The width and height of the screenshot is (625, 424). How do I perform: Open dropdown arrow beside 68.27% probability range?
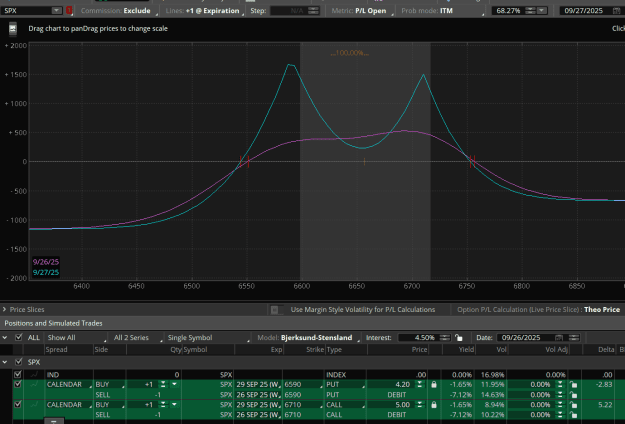tap(541, 11)
